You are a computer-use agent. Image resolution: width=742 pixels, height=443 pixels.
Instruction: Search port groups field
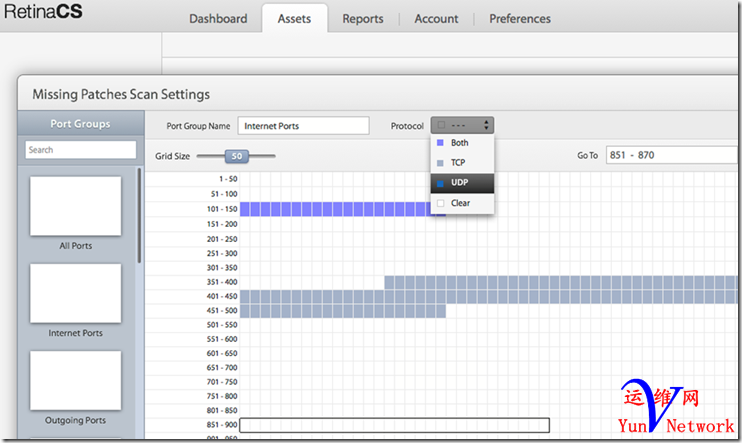click(x=80, y=150)
